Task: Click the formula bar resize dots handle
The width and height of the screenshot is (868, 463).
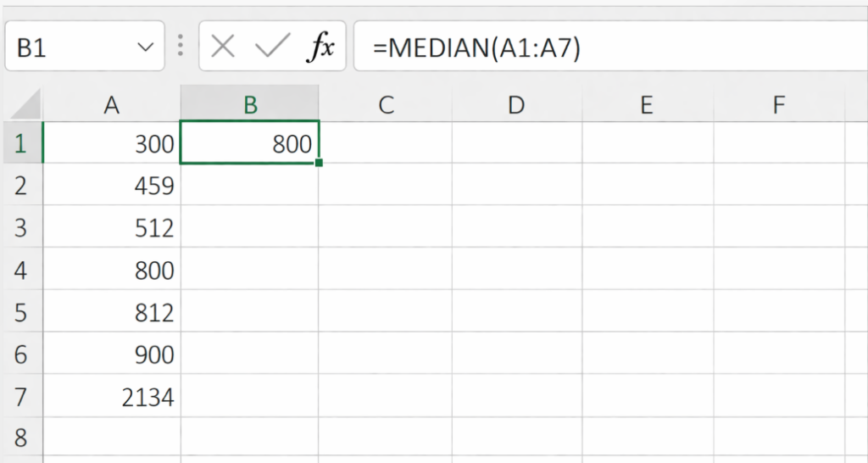Action: pos(180,47)
